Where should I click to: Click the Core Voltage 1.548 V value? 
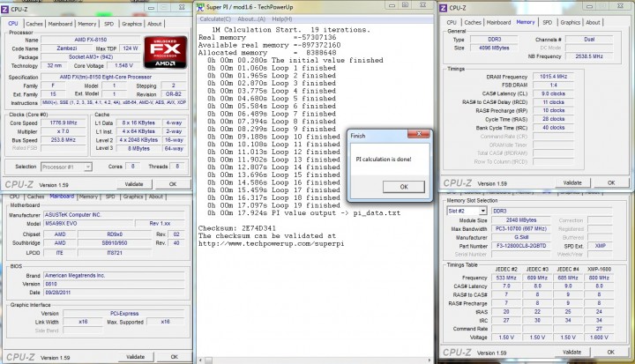pyautogui.click(x=123, y=65)
